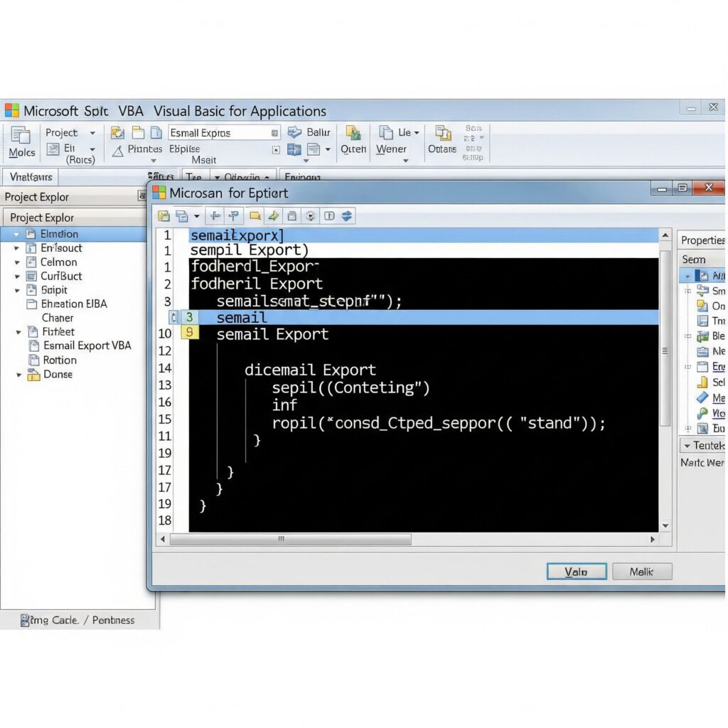The image size is (728, 728).
Task: Collapse the Elmdion node in Project Explorer
Action: pyautogui.click(x=17, y=234)
